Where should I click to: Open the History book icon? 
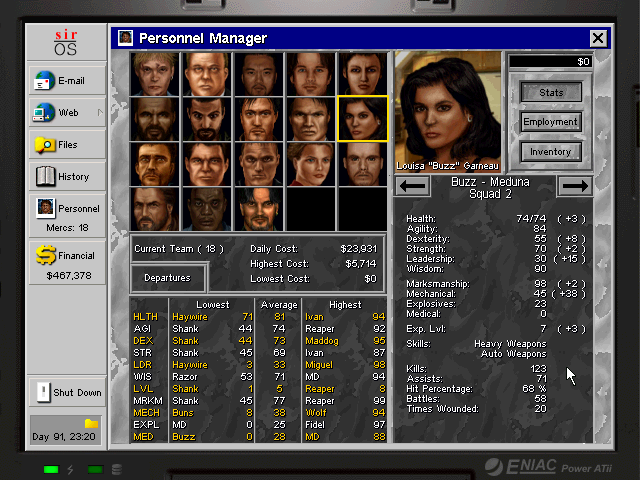pyautogui.click(x=45, y=176)
